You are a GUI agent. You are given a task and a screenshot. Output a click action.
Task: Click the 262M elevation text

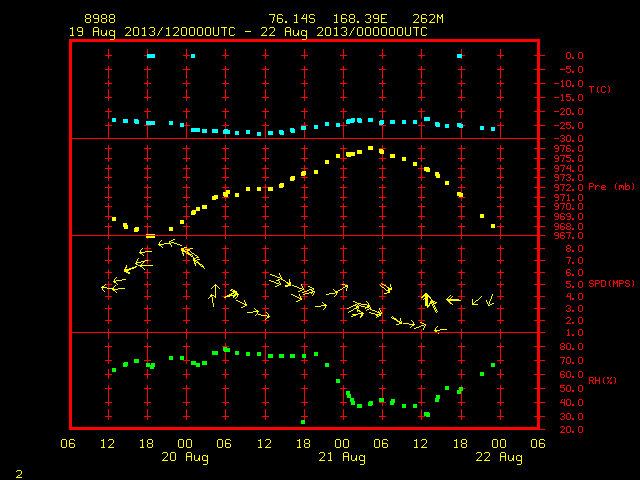[428, 19]
